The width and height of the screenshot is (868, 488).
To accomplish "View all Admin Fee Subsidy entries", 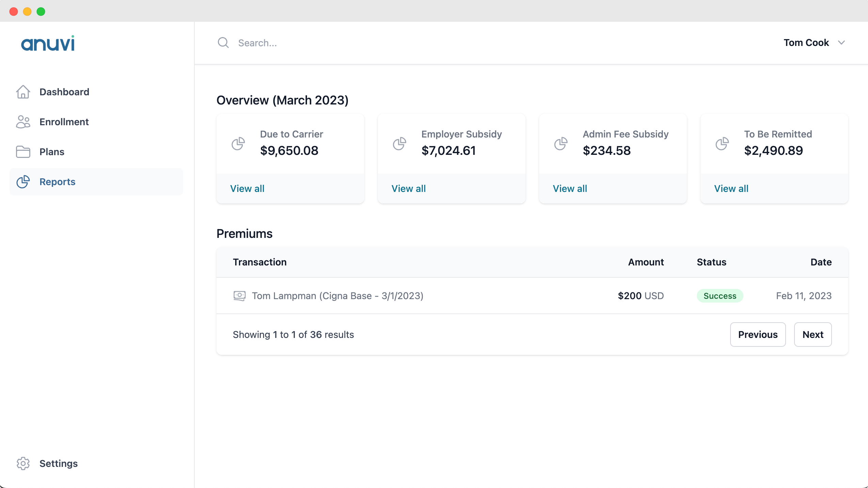I will 570,189.
